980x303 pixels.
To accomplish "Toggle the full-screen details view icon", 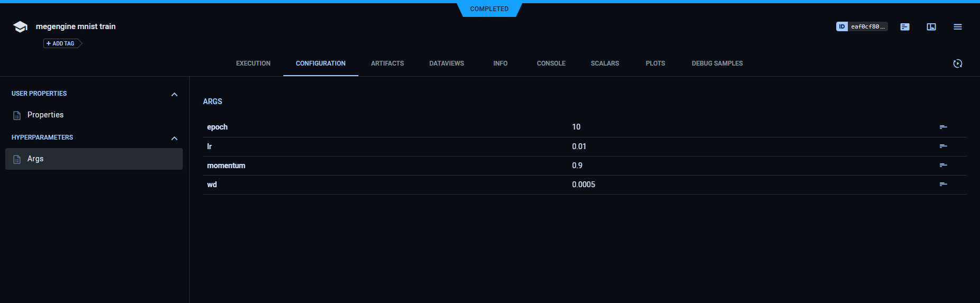I will pos(931,27).
